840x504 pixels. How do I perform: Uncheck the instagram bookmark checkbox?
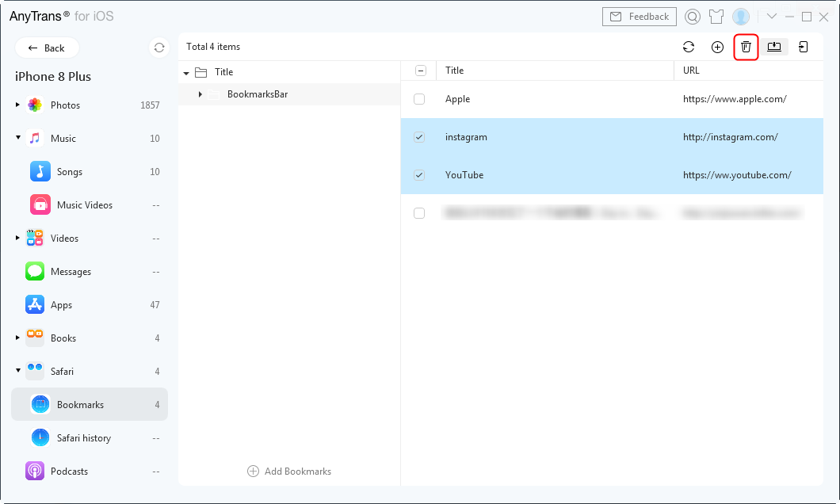click(x=419, y=137)
